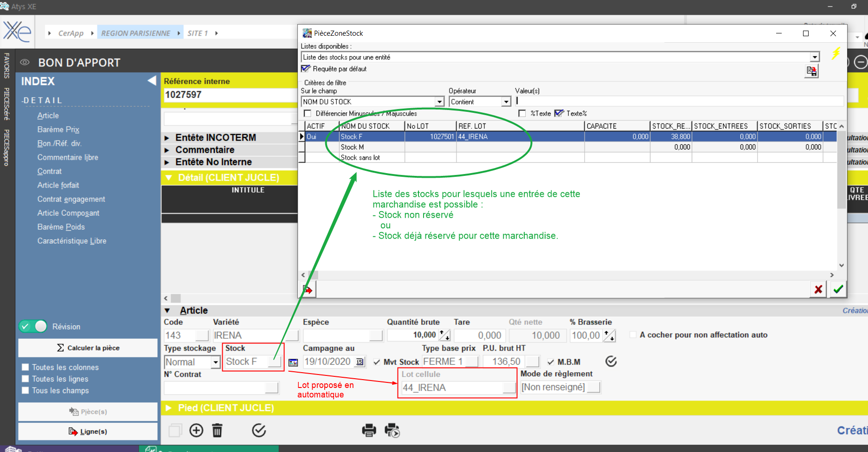Click the calendar icon next to Stock field
Screen dimensions: 868x452
293,362
